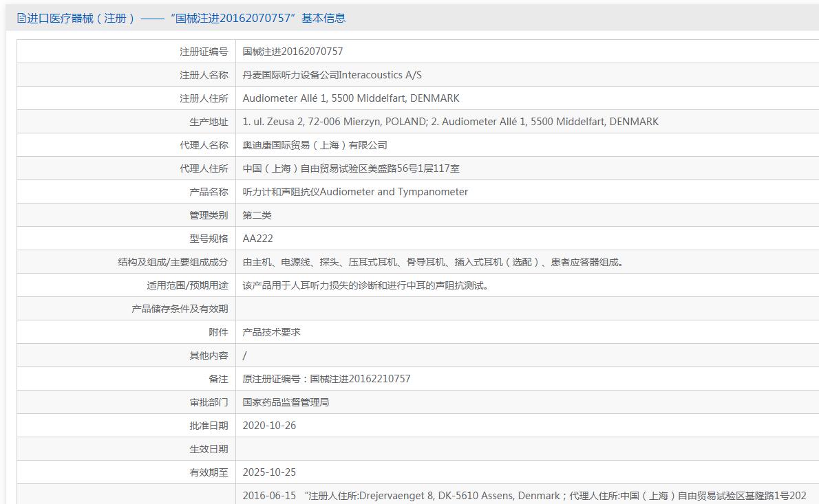Click the label 产品储存条件及有效期
The image size is (819, 504).
click(180, 309)
